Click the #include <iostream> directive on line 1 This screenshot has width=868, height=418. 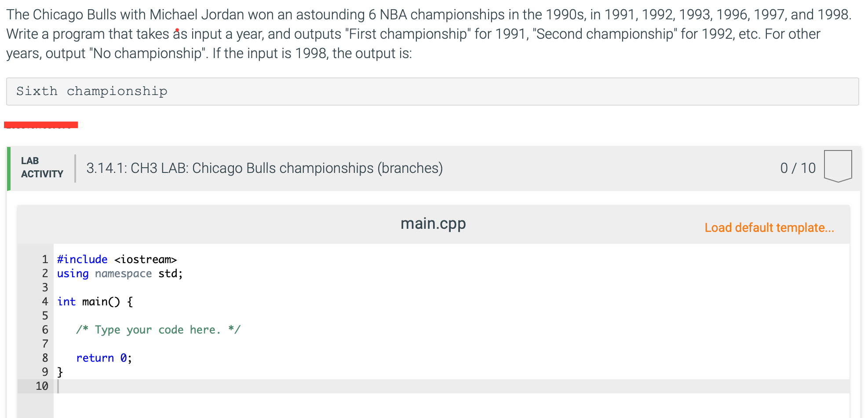pos(117,259)
